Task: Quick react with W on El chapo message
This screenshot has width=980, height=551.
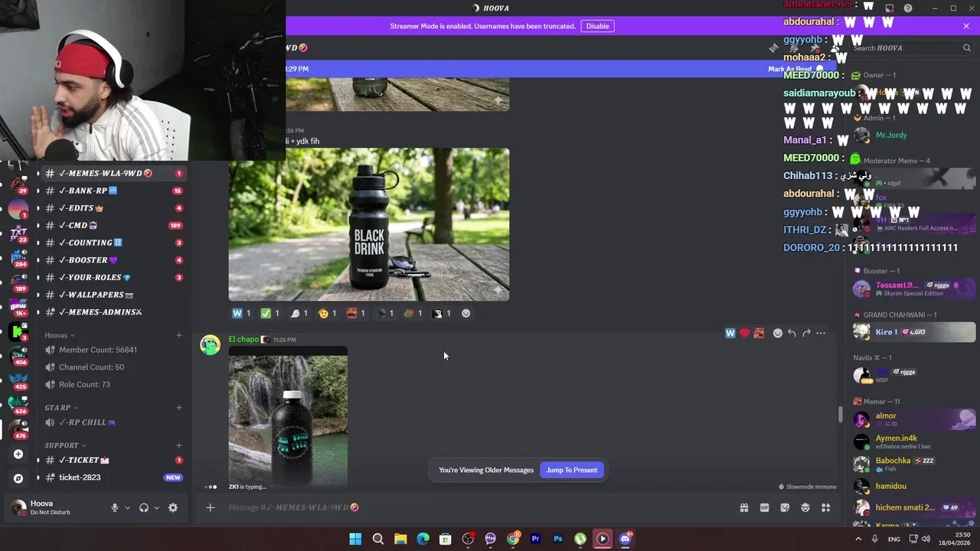Action: pos(730,333)
